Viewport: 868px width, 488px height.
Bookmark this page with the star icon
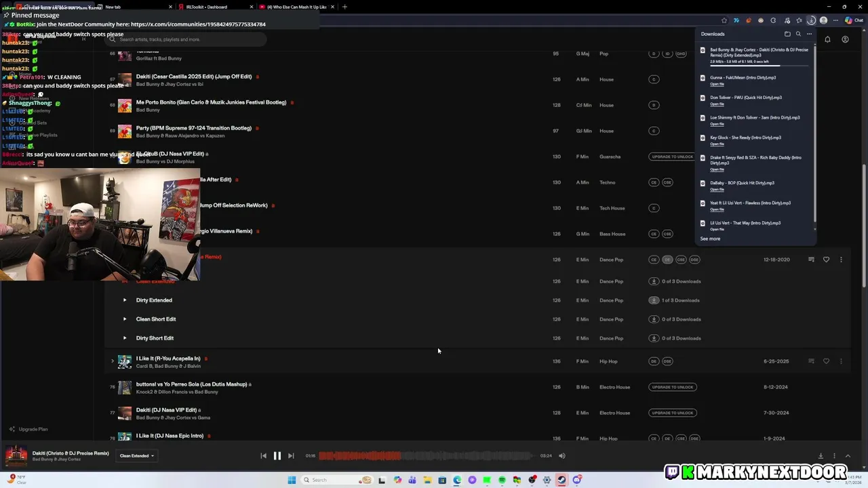(724, 20)
